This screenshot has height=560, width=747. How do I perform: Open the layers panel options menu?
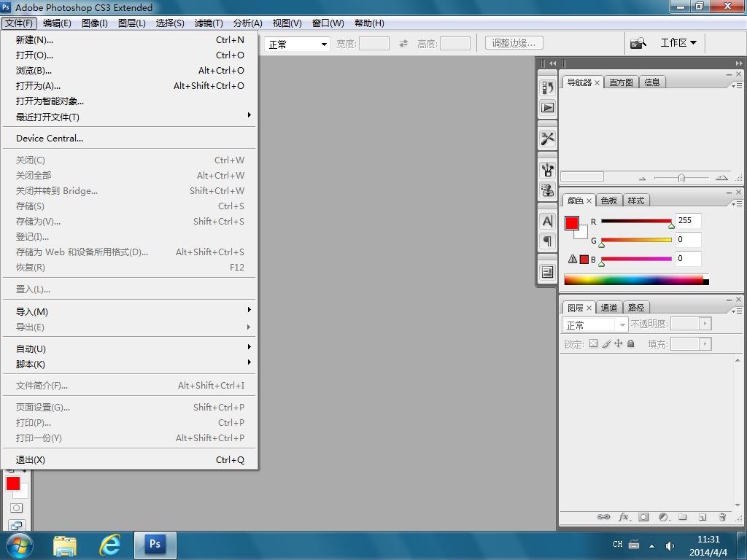click(737, 311)
